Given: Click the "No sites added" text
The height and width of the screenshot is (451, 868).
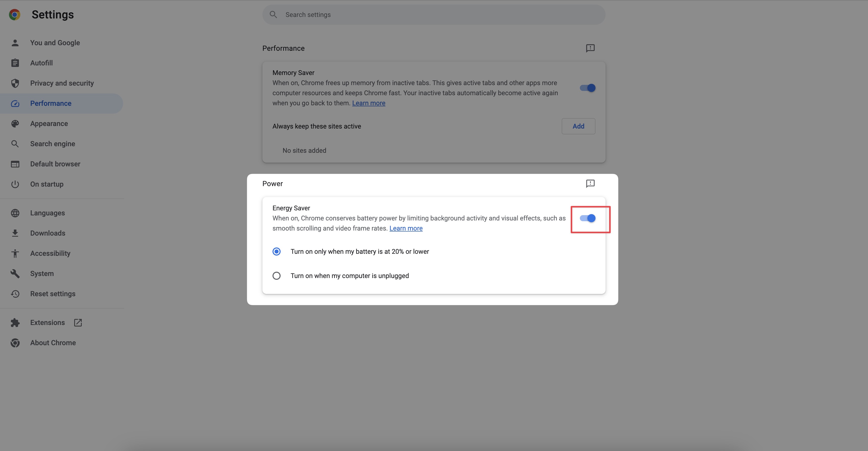Looking at the screenshot, I should (304, 151).
